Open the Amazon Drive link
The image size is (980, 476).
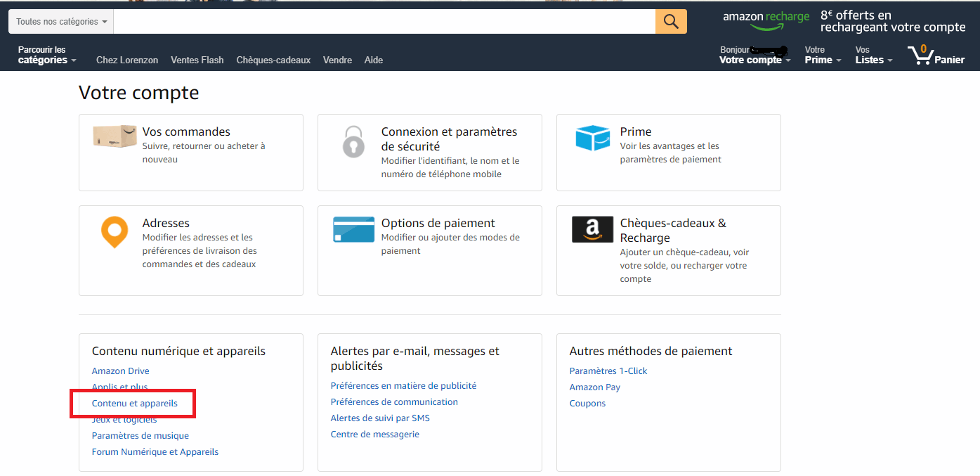click(x=121, y=371)
